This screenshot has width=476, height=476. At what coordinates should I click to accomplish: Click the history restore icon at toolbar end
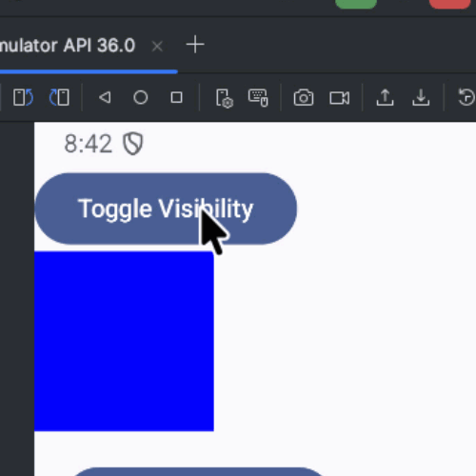click(467, 97)
